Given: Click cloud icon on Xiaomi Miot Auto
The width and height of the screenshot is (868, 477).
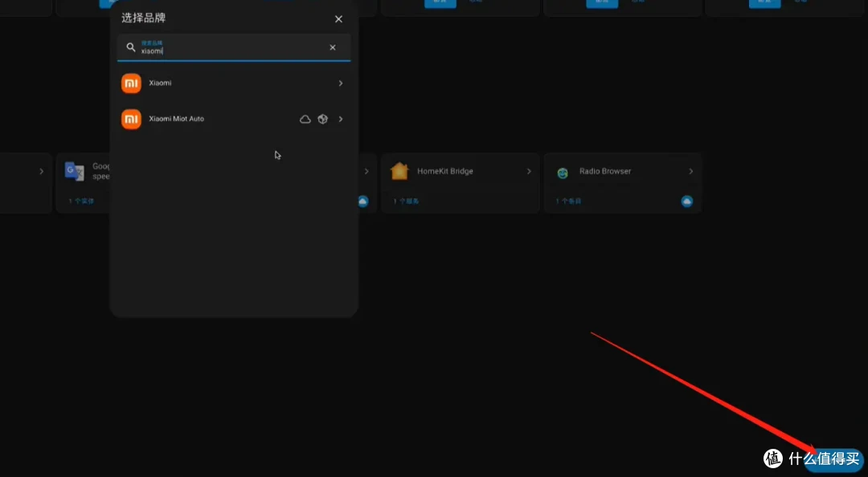Looking at the screenshot, I should coord(305,119).
